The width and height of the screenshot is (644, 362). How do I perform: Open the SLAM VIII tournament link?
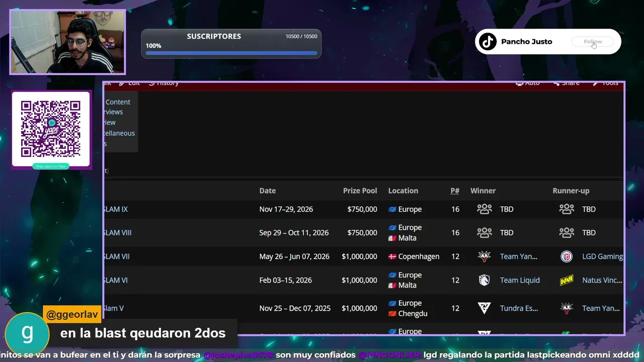[x=117, y=233]
